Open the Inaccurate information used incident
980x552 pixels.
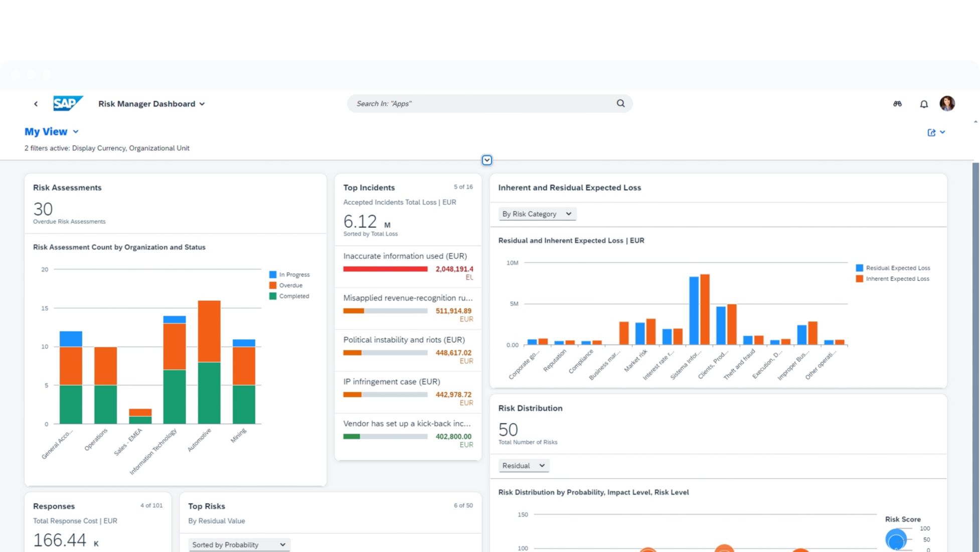tap(405, 256)
